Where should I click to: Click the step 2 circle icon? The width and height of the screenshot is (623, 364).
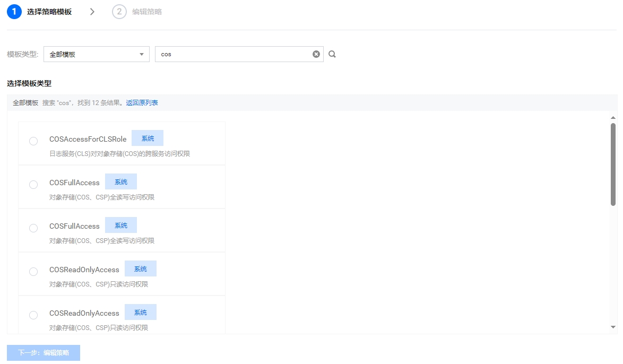(119, 12)
